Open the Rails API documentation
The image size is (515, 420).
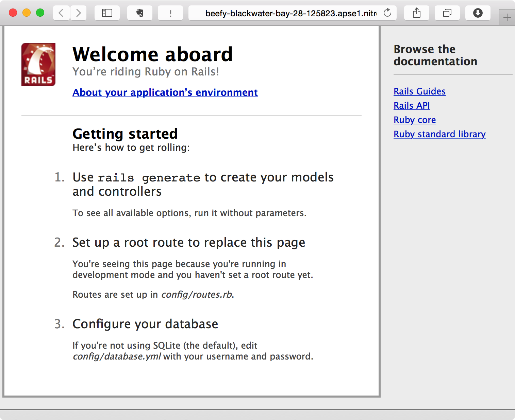tap(412, 105)
